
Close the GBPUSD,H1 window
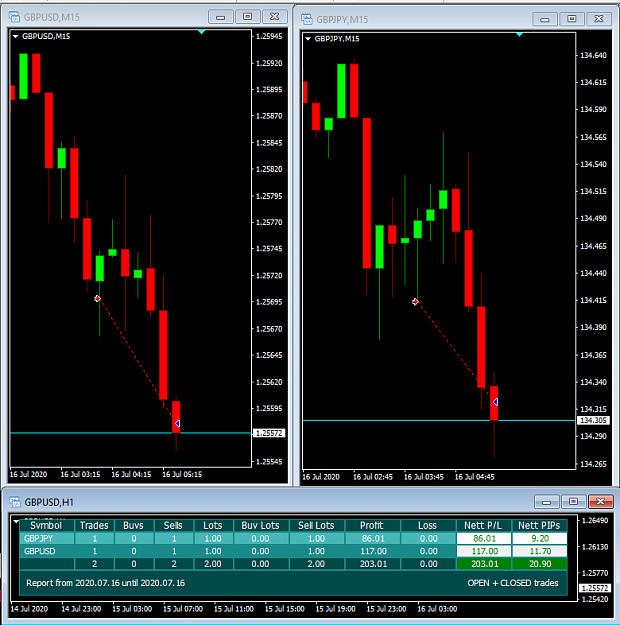pos(600,502)
